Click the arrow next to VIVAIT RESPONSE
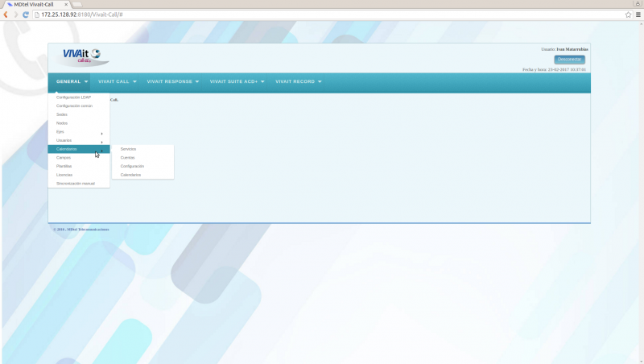This screenshot has height=364, width=644. click(x=197, y=82)
